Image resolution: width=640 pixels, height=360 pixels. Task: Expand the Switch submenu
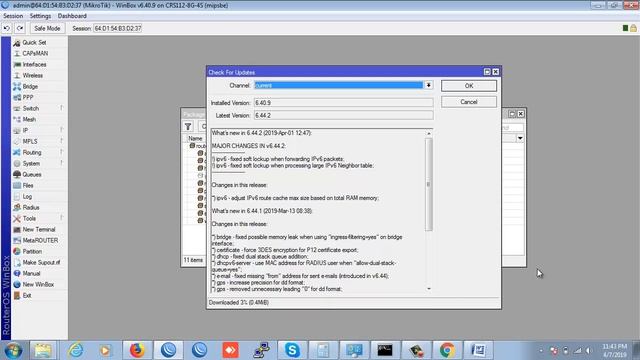pyautogui.click(x=31, y=109)
